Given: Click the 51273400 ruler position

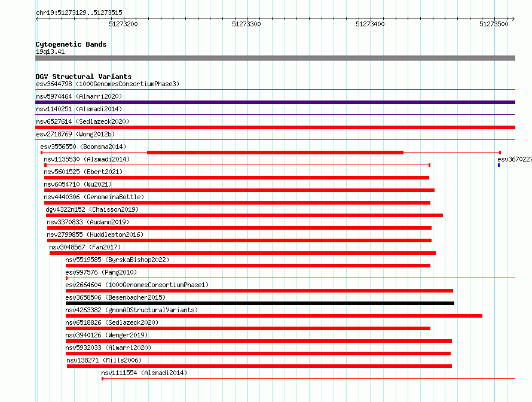Looking at the screenshot, I should 370,24.
